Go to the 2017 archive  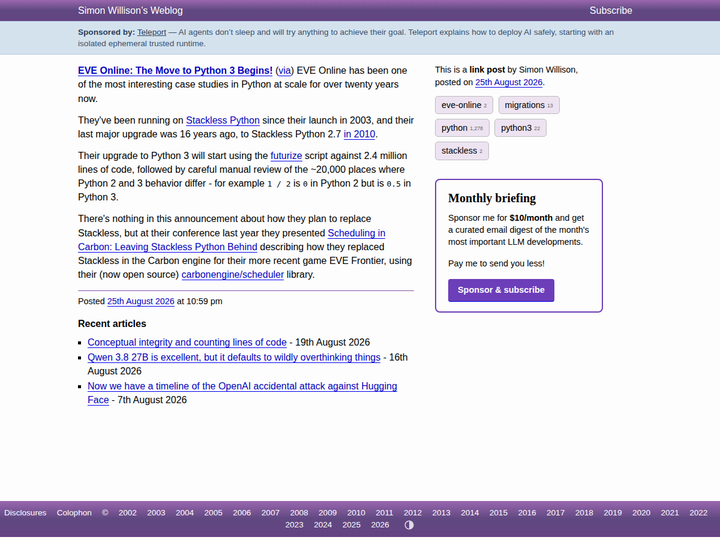(x=555, y=513)
